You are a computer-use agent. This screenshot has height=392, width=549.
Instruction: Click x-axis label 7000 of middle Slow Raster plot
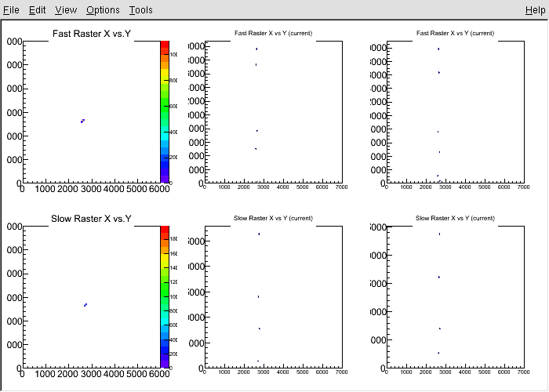[x=341, y=372]
